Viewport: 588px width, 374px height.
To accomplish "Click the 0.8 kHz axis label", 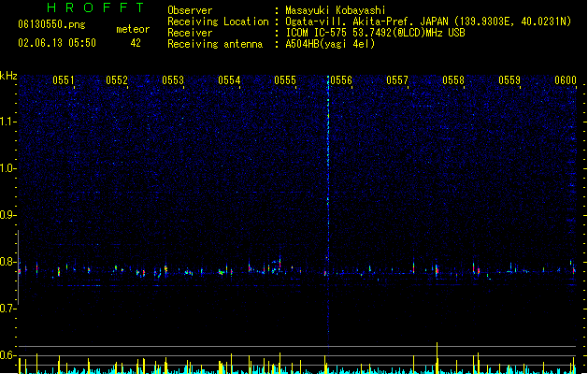I will pos(8,262).
